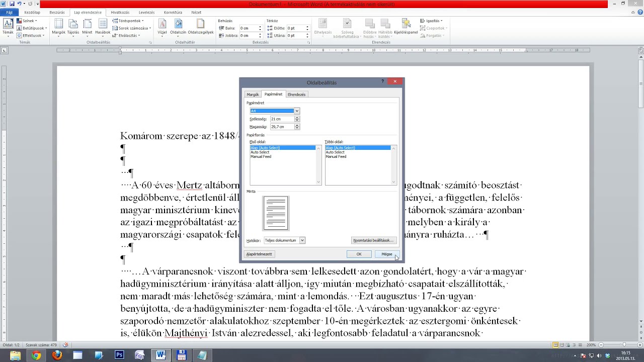The height and width of the screenshot is (362, 644).
Task: Click the Szélesség width input field
Action: (282, 119)
